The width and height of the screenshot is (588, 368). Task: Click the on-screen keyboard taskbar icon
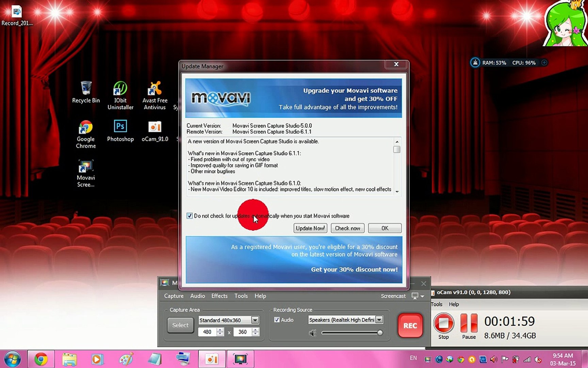click(x=183, y=359)
